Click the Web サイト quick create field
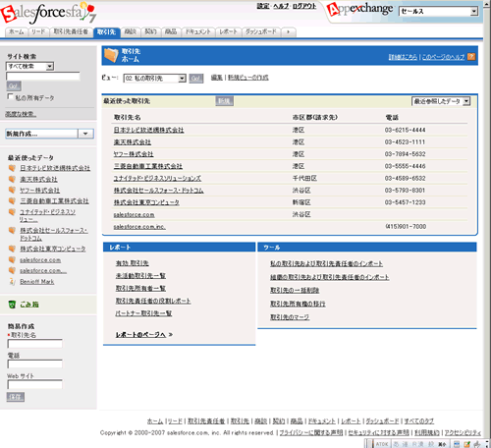This screenshot has height=448, width=491. pyautogui.click(x=34, y=384)
